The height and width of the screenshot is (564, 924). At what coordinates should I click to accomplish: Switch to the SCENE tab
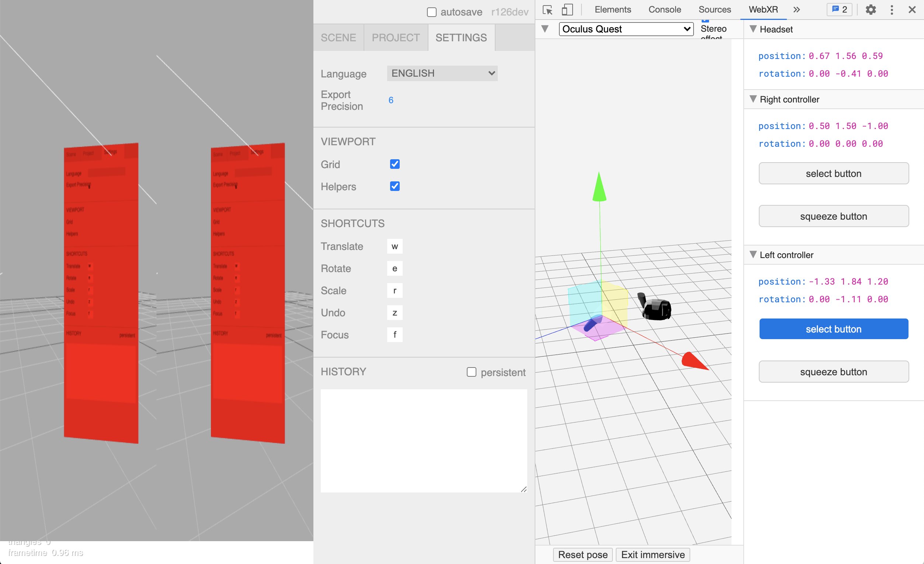[338, 38]
